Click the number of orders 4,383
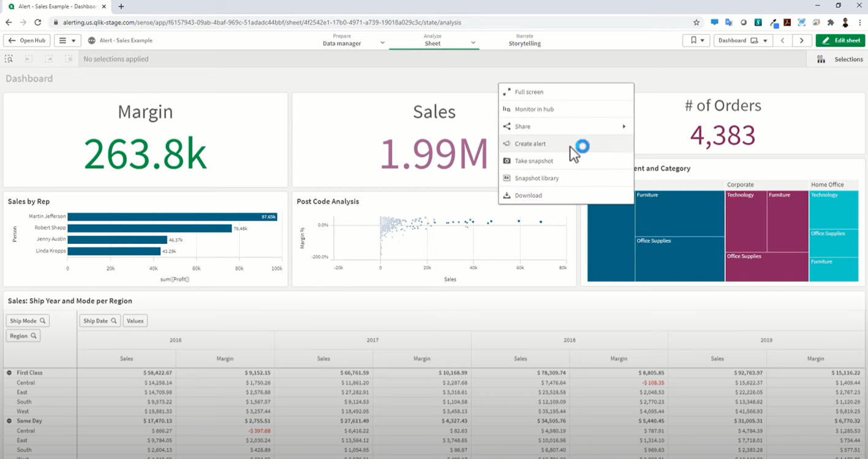Viewport: 868px width, 459px height. click(x=723, y=135)
